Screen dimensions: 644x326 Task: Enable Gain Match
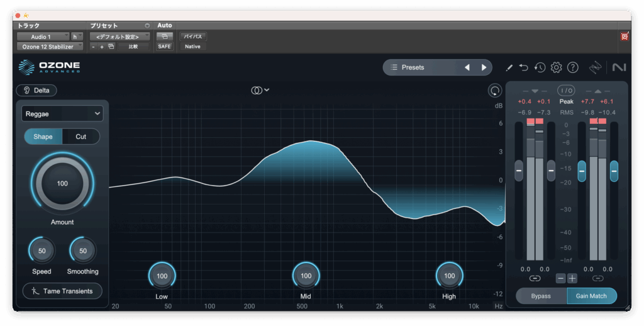591,296
